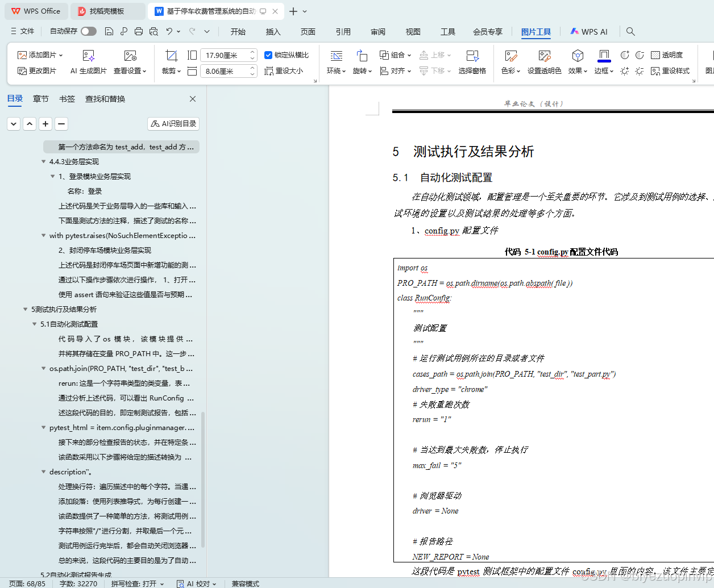Click the print preview icon
The width and height of the screenshot is (714, 588).
click(x=153, y=32)
